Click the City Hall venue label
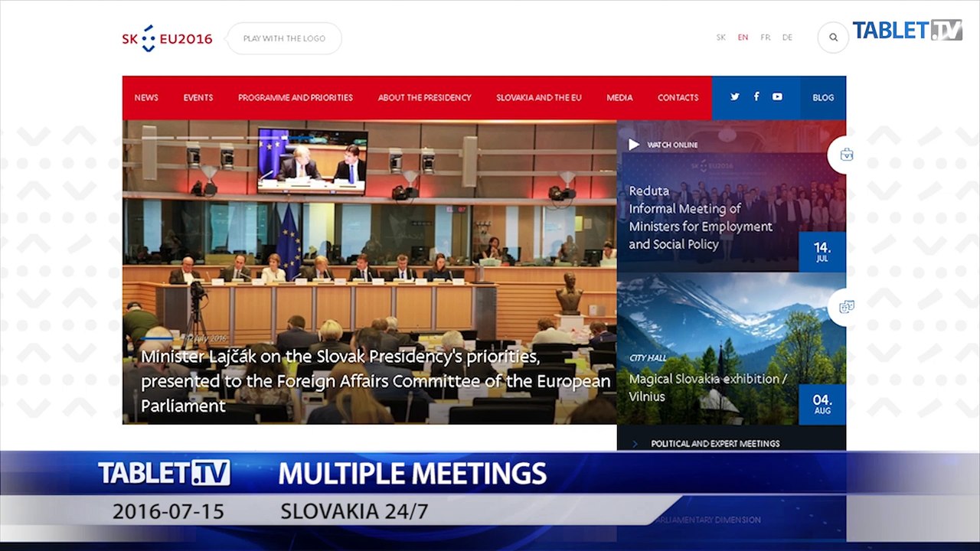This screenshot has height=551, width=980. tap(648, 358)
